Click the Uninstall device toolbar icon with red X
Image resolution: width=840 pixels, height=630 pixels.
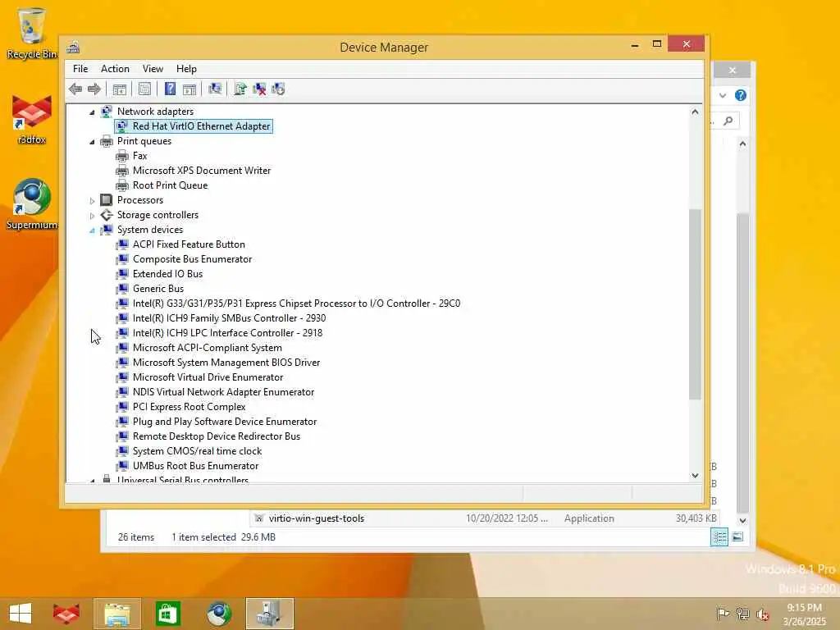point(259,89)
